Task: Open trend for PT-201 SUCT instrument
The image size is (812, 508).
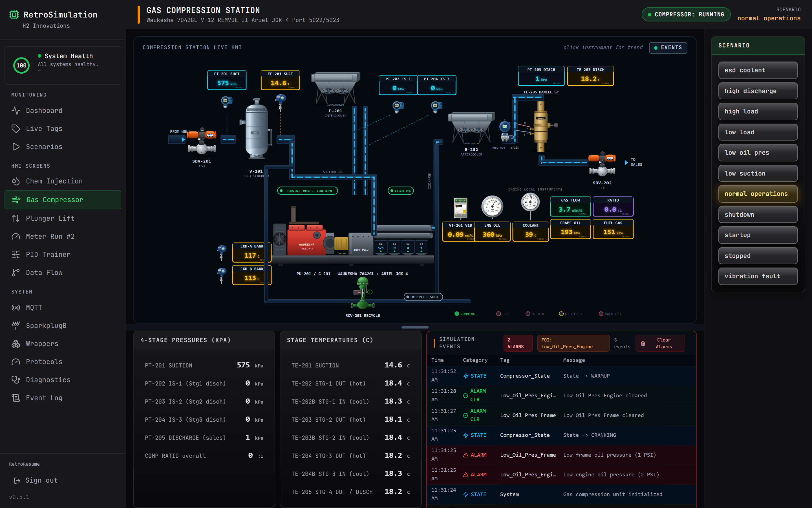Action: click(227, 80)
